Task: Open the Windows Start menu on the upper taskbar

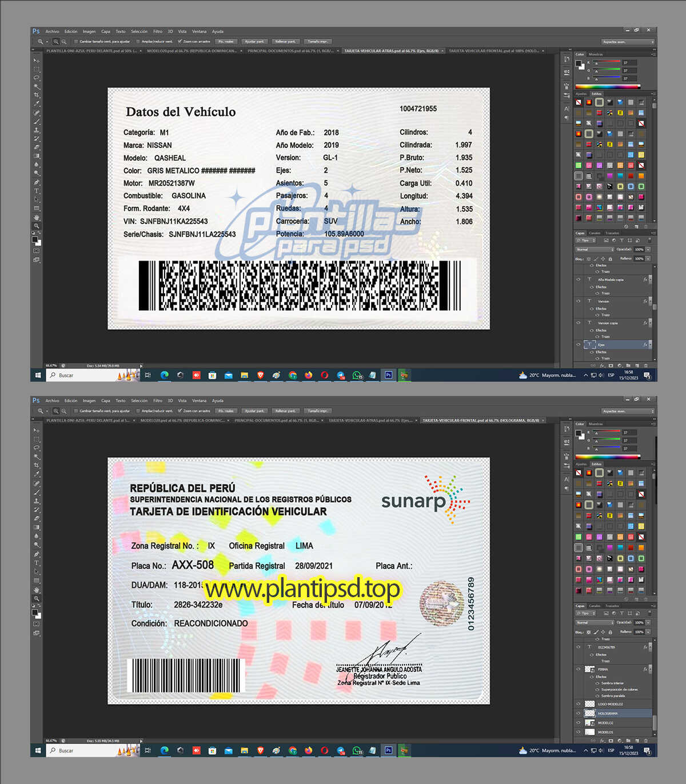Action: tap(38, 375)
